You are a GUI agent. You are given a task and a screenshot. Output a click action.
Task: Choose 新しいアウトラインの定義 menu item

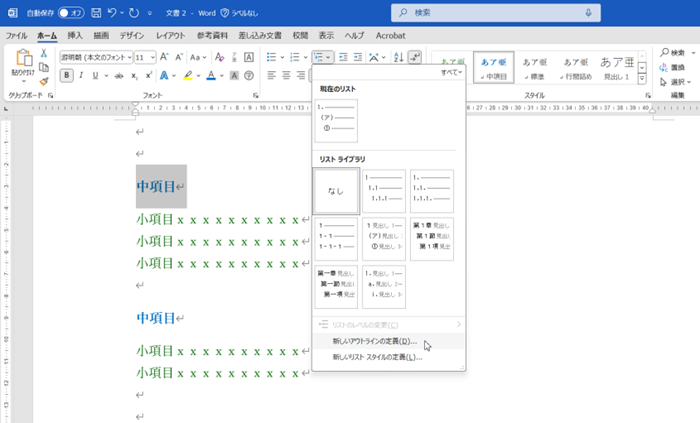[x=374, y=341]
